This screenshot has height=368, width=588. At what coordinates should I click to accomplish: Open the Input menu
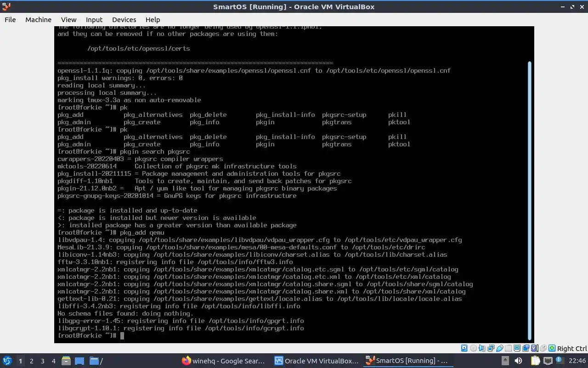click(94, 19)
